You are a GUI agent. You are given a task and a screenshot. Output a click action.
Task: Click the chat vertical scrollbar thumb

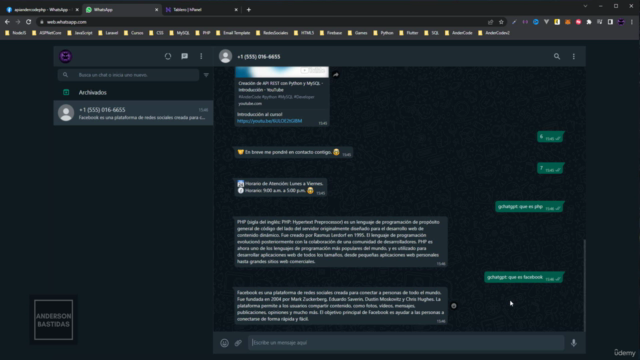pos(584,286)
